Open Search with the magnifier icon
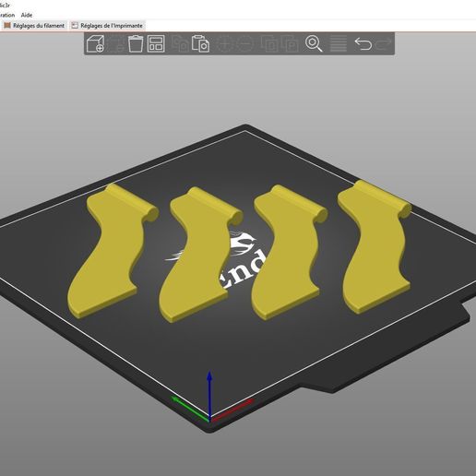 (x=314, y=43)
